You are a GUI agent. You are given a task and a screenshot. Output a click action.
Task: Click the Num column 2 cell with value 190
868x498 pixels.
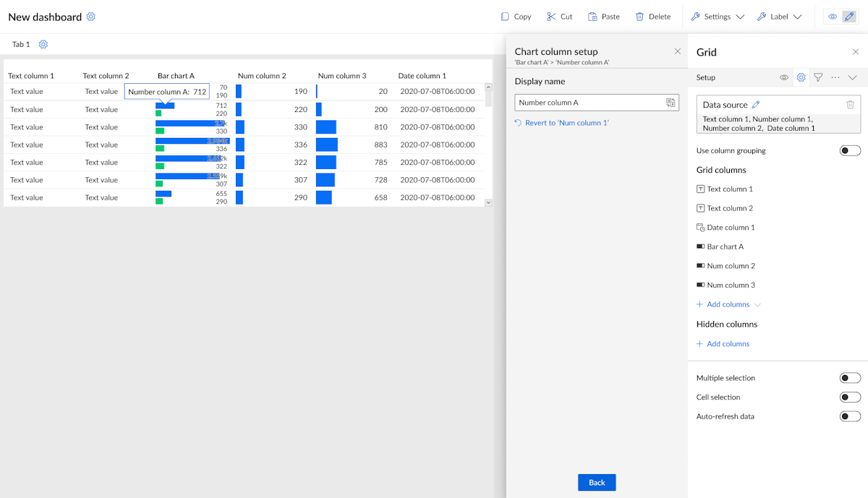pyautogui.click(x=273, y=91)
